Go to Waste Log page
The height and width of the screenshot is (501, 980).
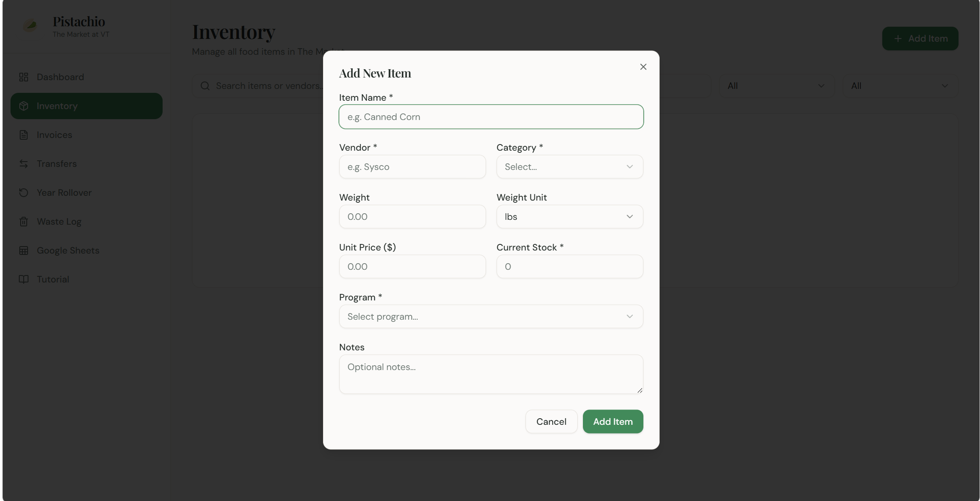coord(59,222)
